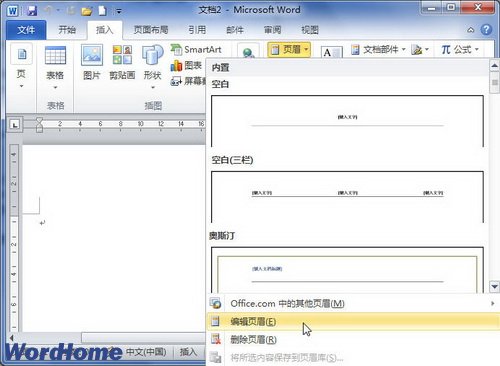Click the tab selector button beside ruler
The image size is (500, 366).
click(x=15, y=125)
